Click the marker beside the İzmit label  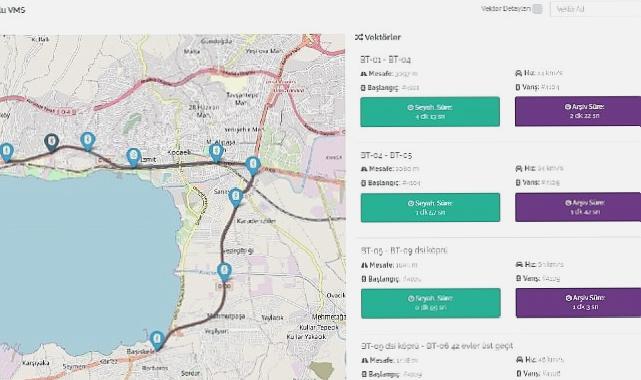133,158
